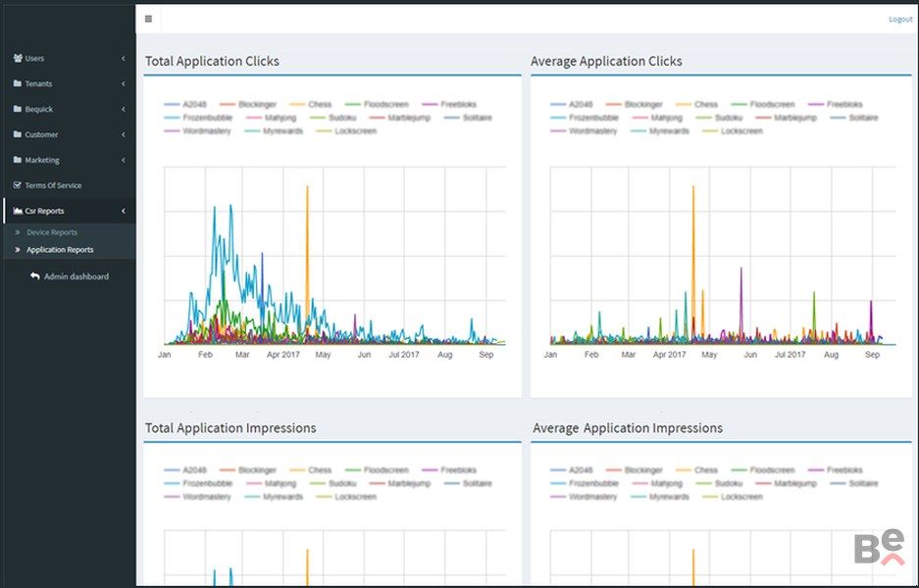This screenshot has height=588, width=919.
Task: Click the Logout link
Action: coord(900,20)
